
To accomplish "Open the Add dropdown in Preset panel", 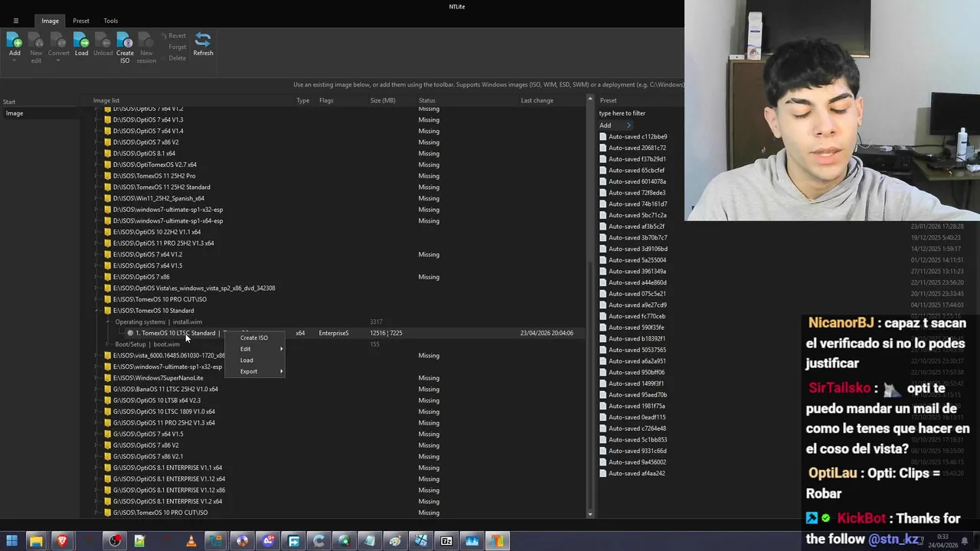I will pyautogui.click(x=616, y=126).
